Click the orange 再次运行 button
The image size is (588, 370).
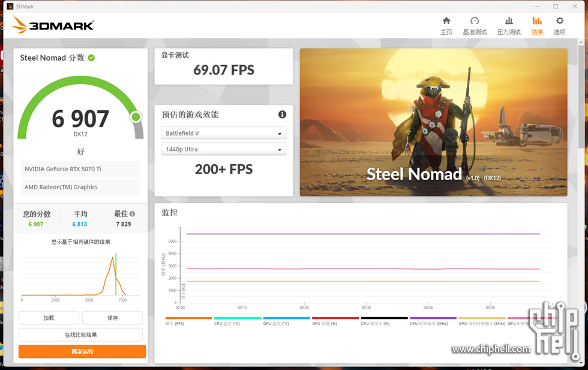[x=82, y=351]
